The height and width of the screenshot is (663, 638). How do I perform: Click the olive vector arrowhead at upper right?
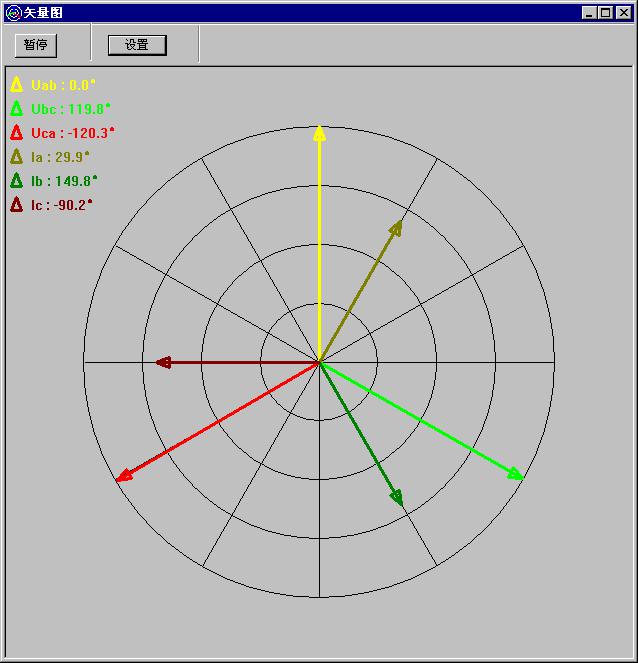point(397,228)
